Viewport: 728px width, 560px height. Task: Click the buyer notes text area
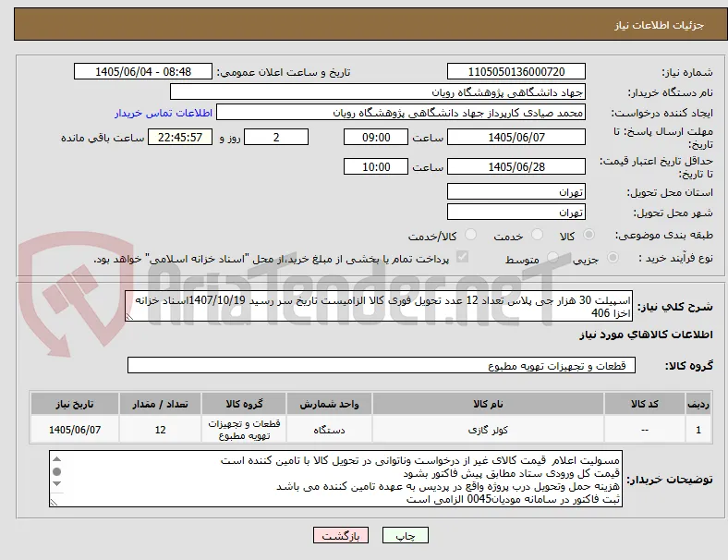coord(335,479)
